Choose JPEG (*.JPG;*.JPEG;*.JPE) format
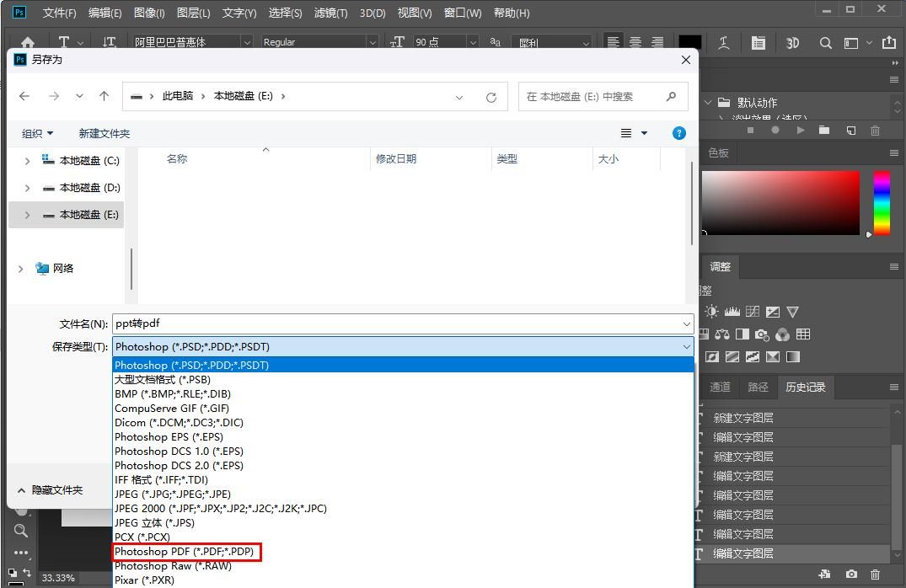The image size is (906, 588). pyautogui.click(x=404, y=494)
